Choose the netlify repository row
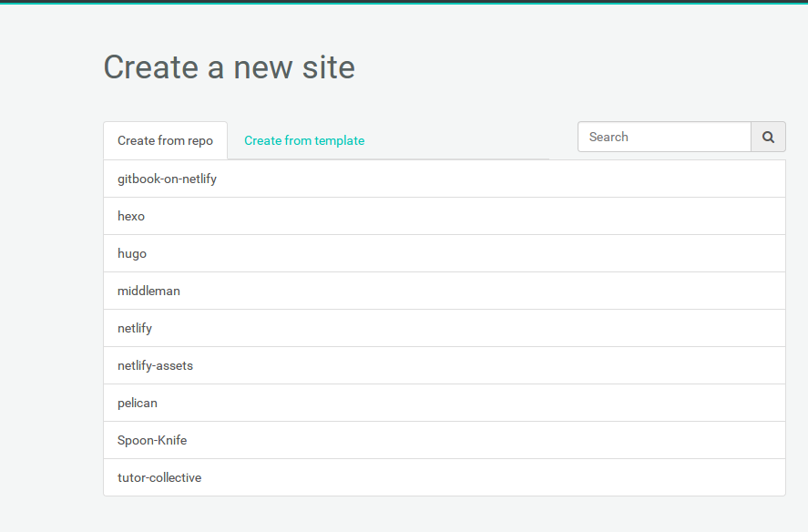 tap(445, 328)
